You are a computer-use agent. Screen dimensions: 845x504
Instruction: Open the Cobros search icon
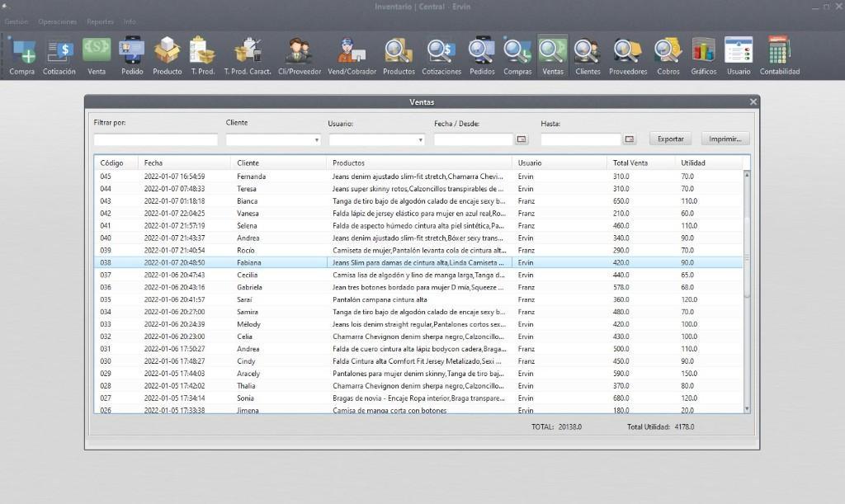tap(668, 56)
